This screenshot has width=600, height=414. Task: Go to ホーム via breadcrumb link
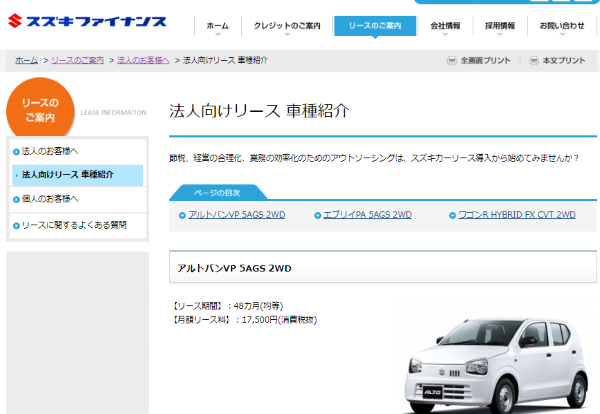26,61
